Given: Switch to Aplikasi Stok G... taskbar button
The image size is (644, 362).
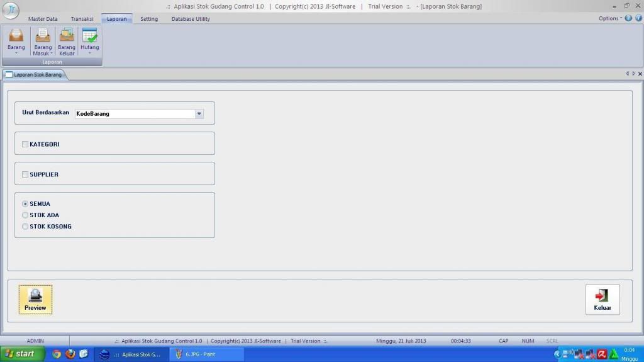Looking at the screenshot, I should (132, 354).
